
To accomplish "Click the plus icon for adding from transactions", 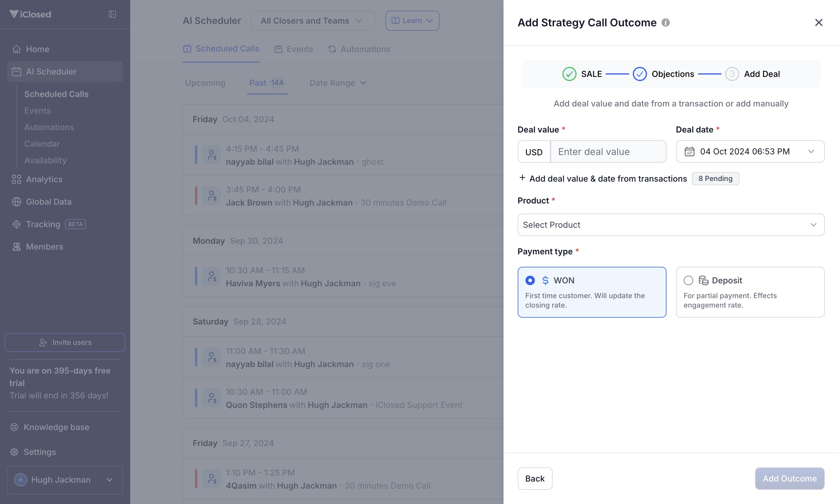I will (x=522, y=178).
